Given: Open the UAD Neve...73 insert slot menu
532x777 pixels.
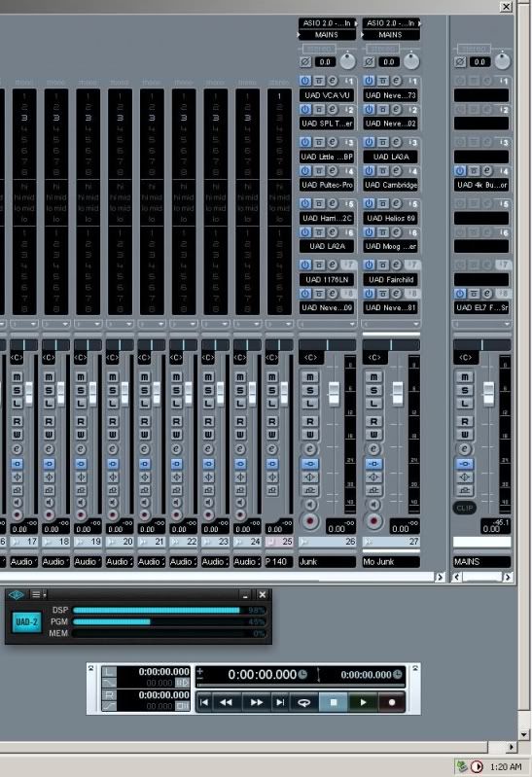Looking at the screenshot, I should point(391,95).
